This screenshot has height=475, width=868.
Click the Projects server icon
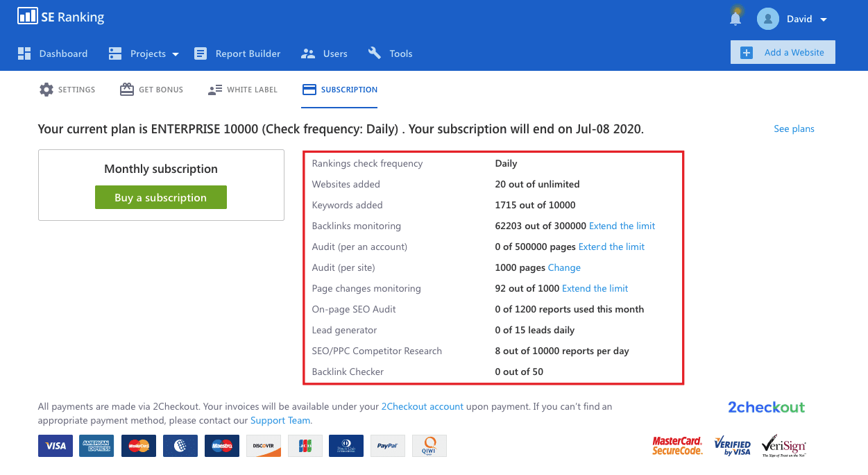coord(115,53)
